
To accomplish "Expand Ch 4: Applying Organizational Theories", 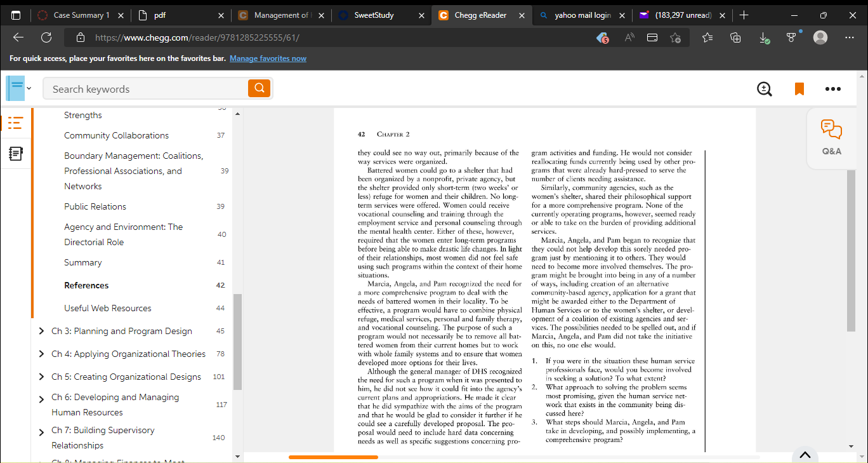I will (x=42, y=354).
